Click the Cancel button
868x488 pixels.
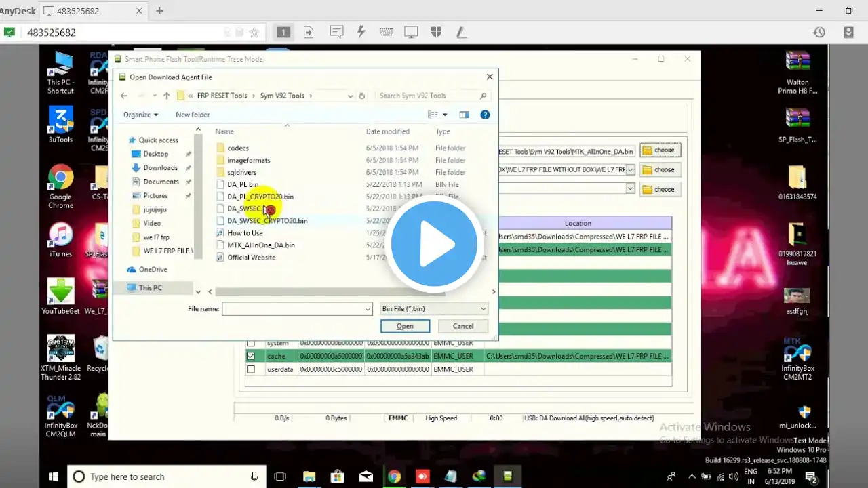463,326
